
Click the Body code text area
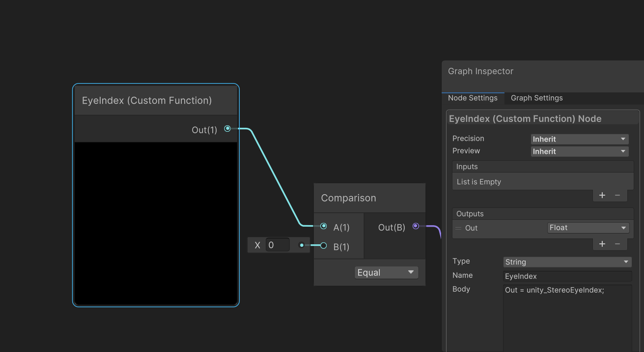567,318
